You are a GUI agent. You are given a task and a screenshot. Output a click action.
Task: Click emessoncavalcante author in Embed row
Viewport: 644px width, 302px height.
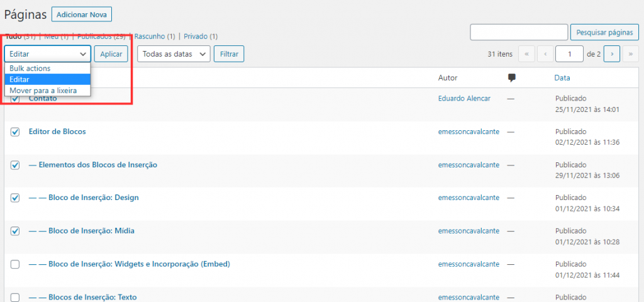(x=469, y=264)
